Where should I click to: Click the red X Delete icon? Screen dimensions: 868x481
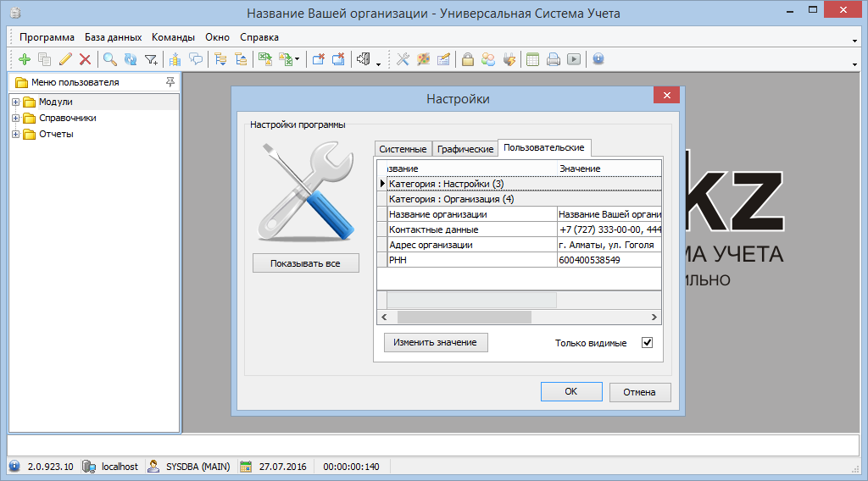pyautogui.click(x=85, y=59)
